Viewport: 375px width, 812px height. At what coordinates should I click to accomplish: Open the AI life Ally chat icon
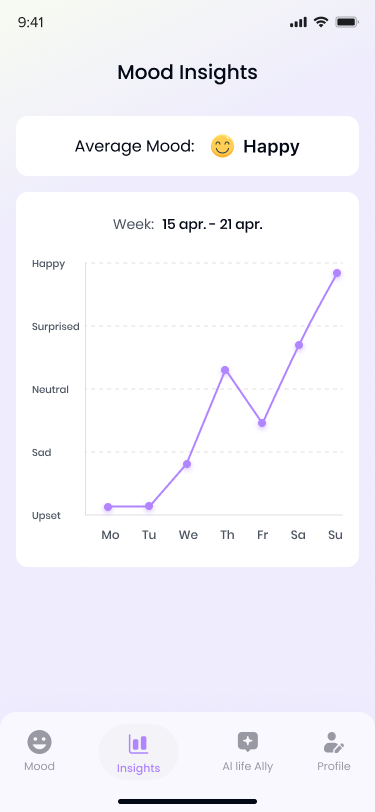point(248,742)
